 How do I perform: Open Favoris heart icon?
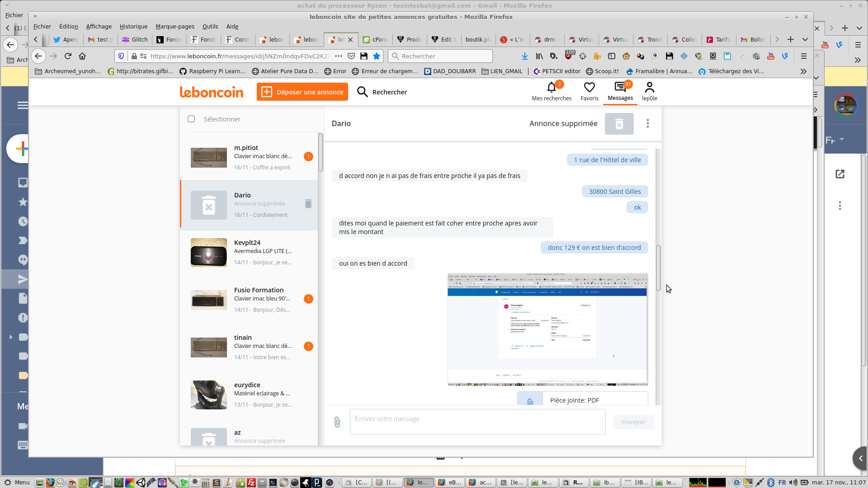click(x=589, y=87)
